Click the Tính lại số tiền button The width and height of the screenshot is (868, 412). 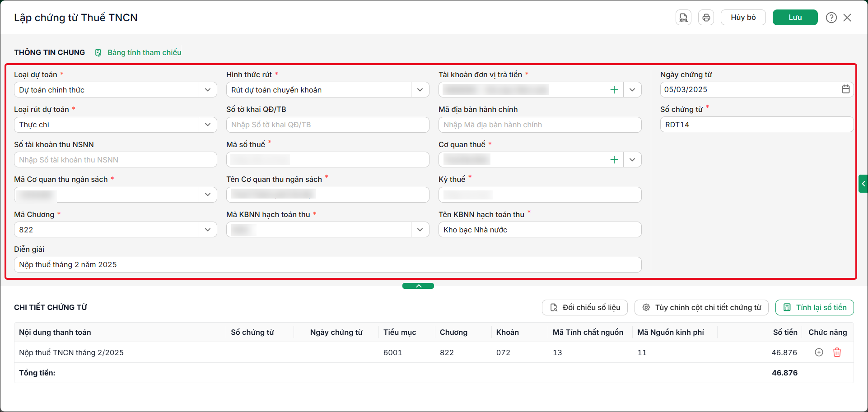coord(814,307)
